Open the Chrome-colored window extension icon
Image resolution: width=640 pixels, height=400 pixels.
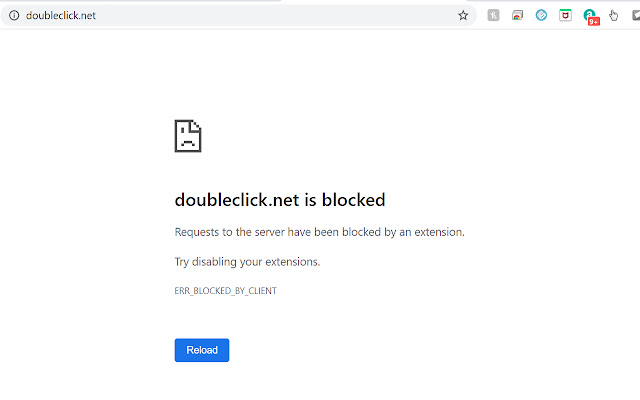517,15
